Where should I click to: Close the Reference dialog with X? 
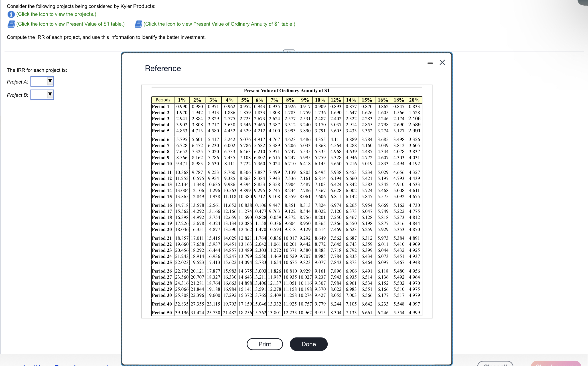pos(442,63)
